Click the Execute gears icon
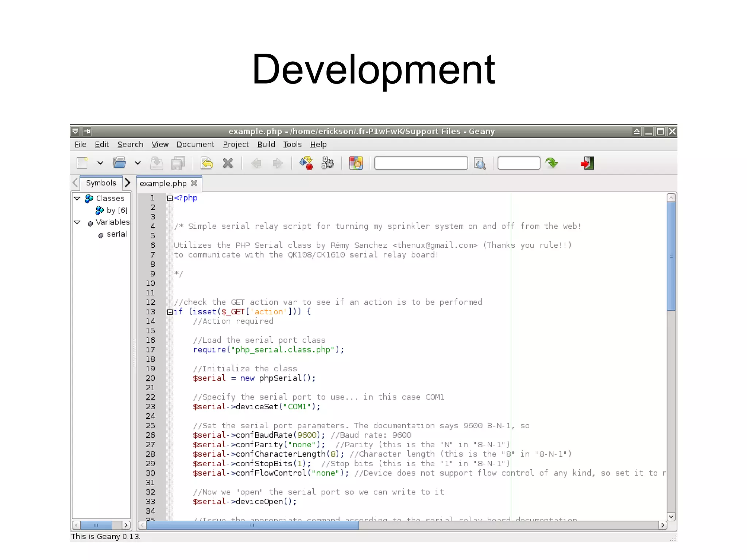The image size is (747, 560). coord(328,163)
